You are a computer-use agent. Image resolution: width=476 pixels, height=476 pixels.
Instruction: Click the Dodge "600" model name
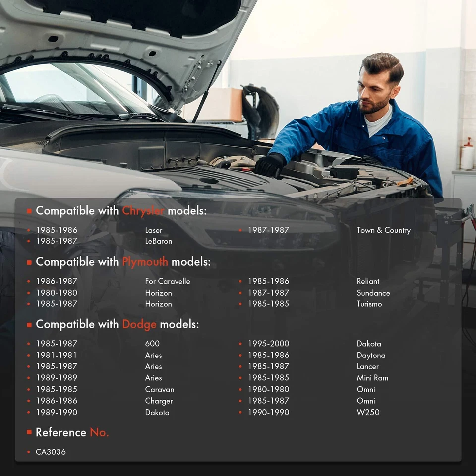152,343
